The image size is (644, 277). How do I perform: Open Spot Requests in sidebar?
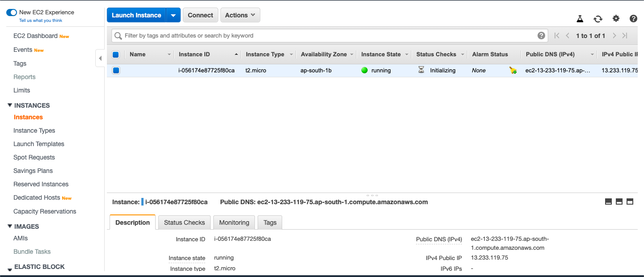(34, 157)
